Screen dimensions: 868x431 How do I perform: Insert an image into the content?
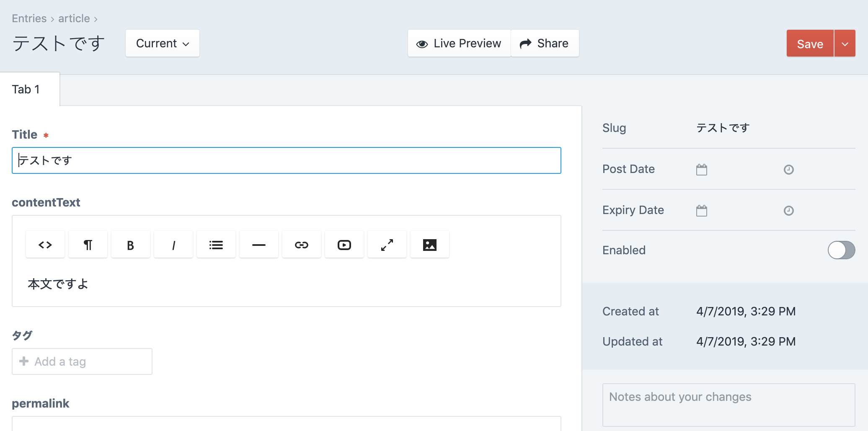tap(430, 245)
